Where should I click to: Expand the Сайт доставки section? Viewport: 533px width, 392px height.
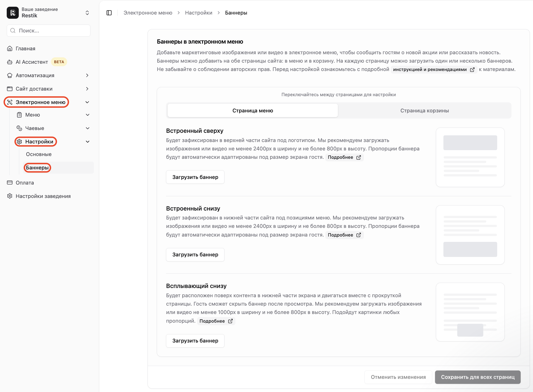pyautogui.click(x=87, y=89)
